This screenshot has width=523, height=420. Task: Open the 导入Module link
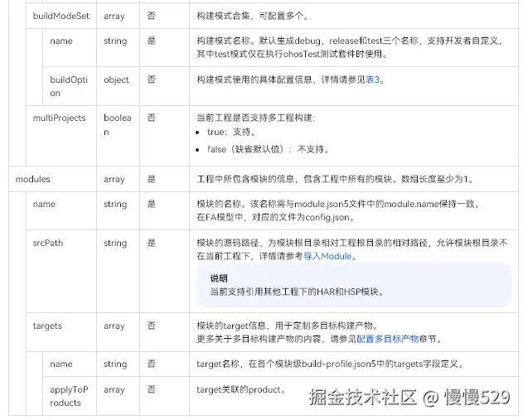(327, 256)
